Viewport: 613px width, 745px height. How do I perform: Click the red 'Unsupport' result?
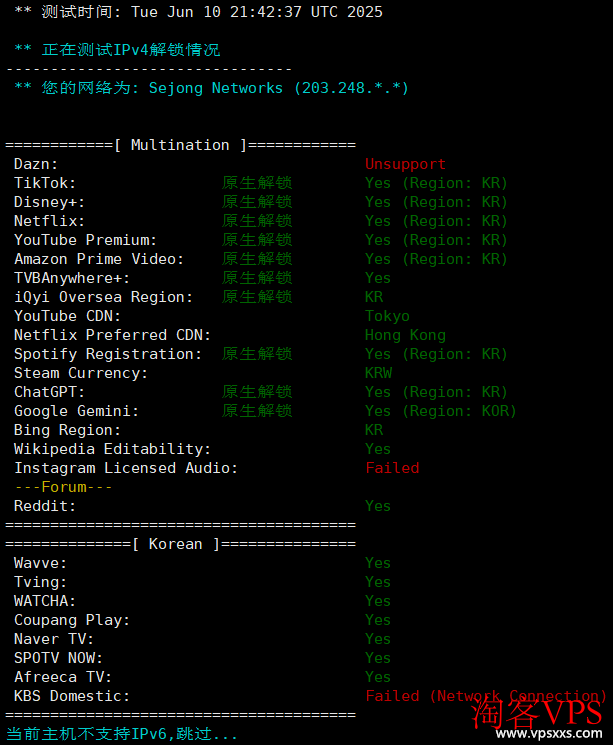(x=405, y=164)
